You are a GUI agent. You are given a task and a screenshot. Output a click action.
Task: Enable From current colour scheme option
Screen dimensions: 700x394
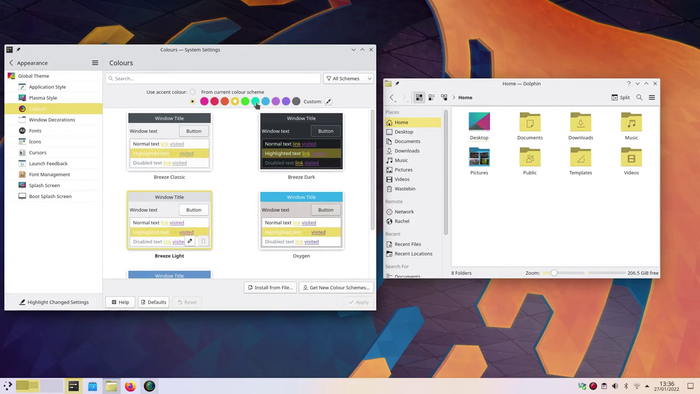192,92
